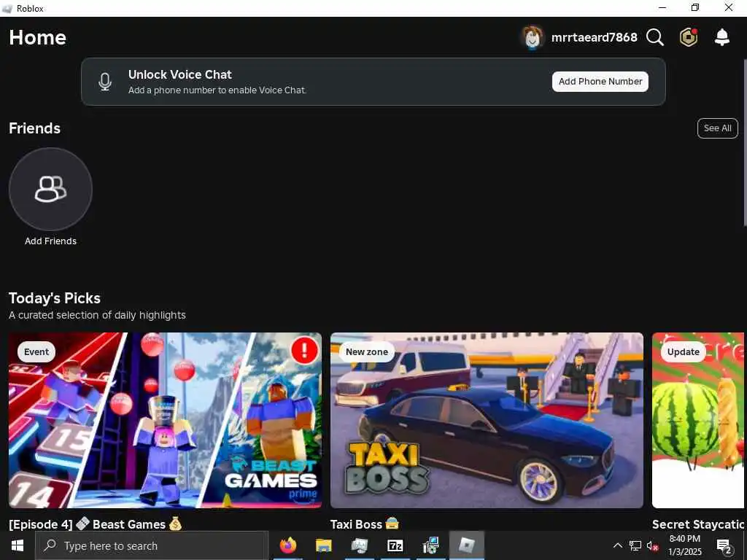Click See All friends button
747x560 pixels.
tap(718, 128)
